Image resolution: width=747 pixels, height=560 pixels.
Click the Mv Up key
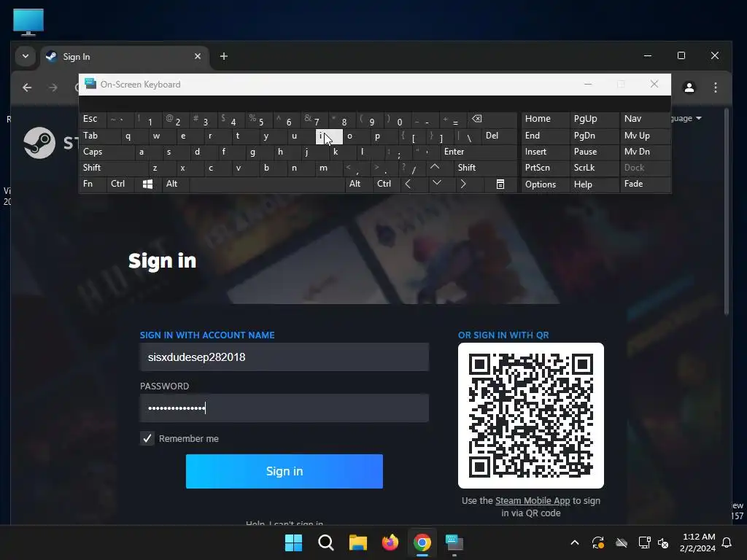coord(645,136)
